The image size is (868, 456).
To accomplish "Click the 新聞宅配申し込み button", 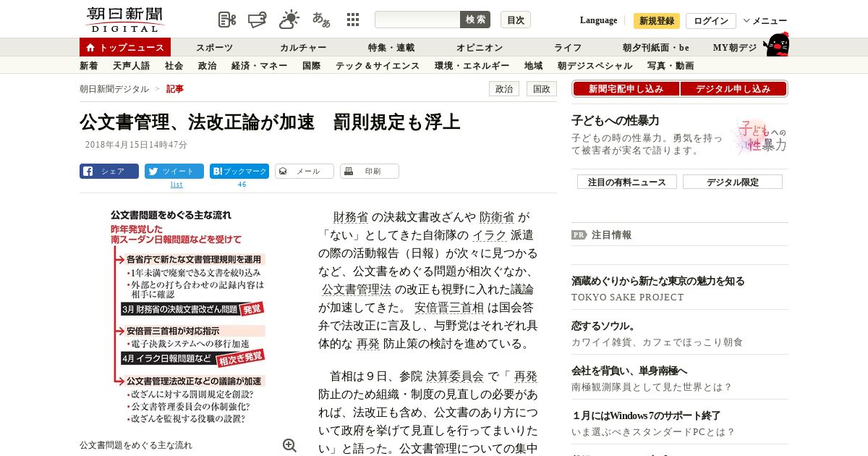I will pos(626,89).
